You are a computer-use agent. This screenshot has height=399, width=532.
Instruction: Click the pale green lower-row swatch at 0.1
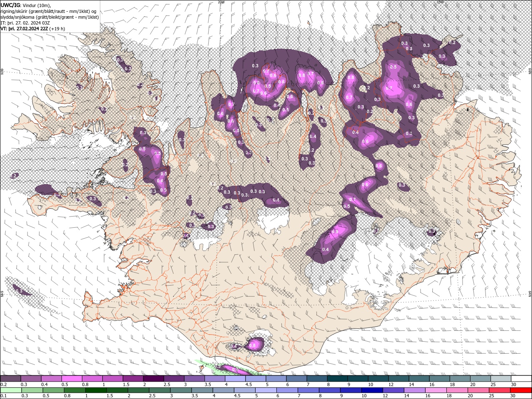(x=11, y=390)
